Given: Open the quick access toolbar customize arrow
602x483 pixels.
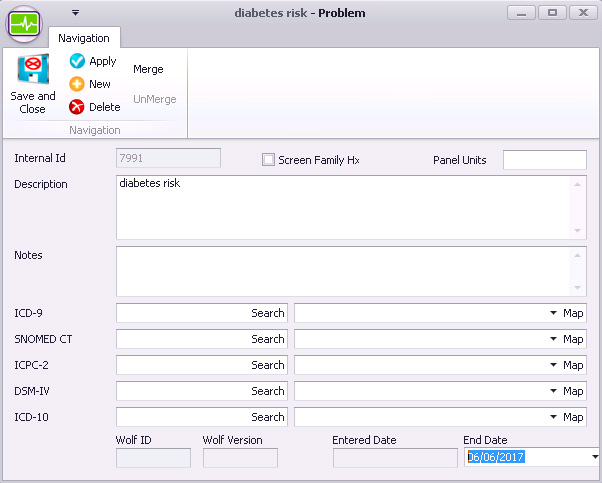Looking at the screenshot, I should click(75, 13).
